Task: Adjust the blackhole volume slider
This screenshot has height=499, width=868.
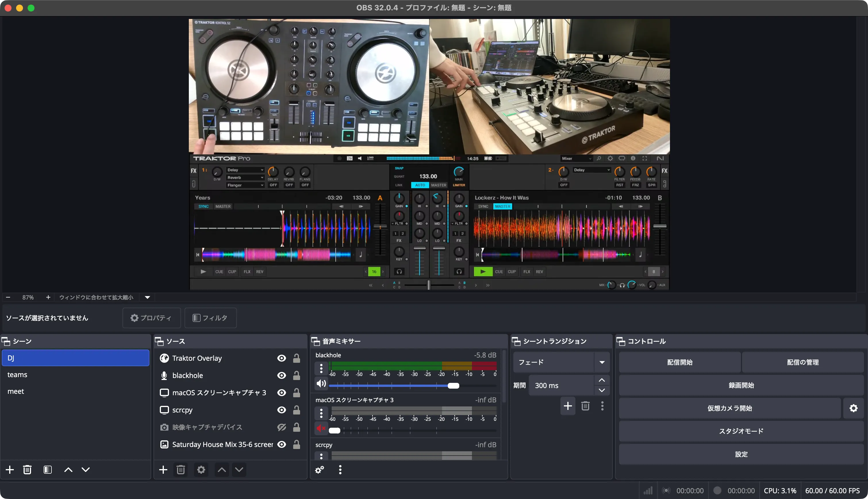Action: [453, 386]
